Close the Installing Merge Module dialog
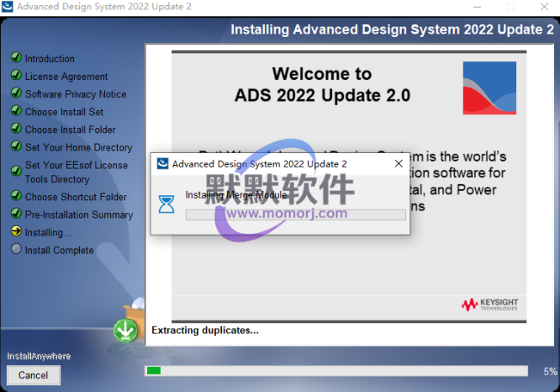The width and height of the screenshot is (560, 392). coord(397,164)
